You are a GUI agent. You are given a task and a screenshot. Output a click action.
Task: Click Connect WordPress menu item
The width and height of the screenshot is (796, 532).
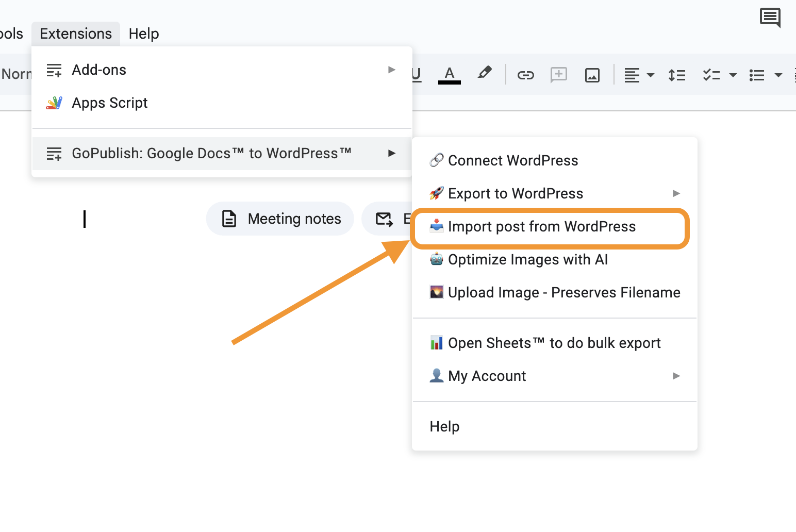[555, 161]
